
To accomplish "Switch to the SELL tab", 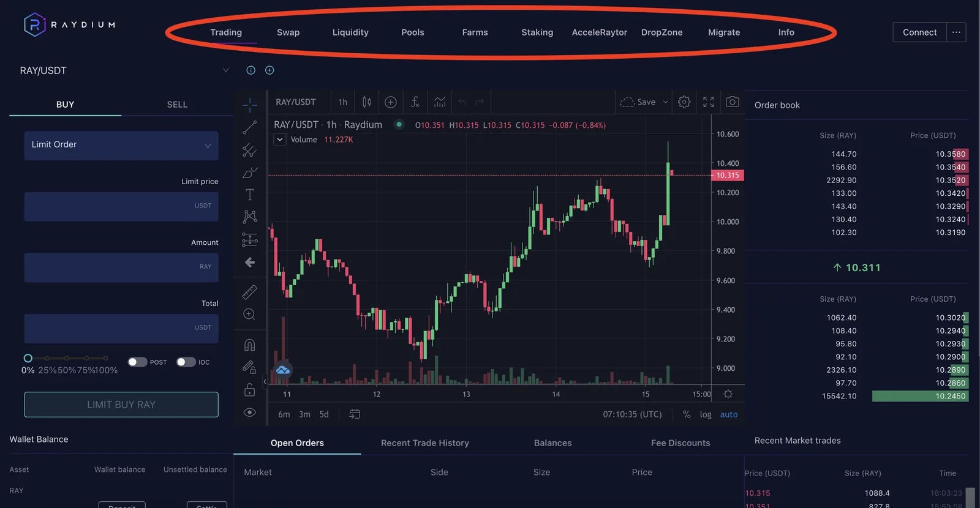I will pos(178,105).
